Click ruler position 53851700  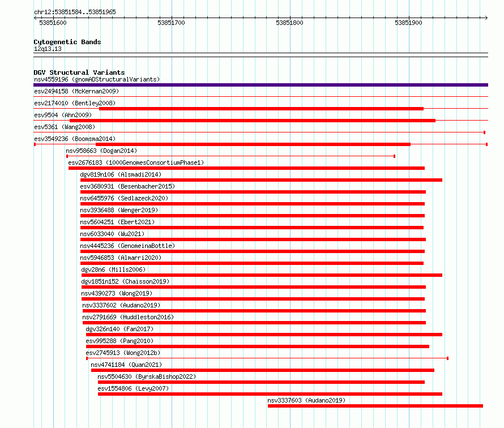172,23
